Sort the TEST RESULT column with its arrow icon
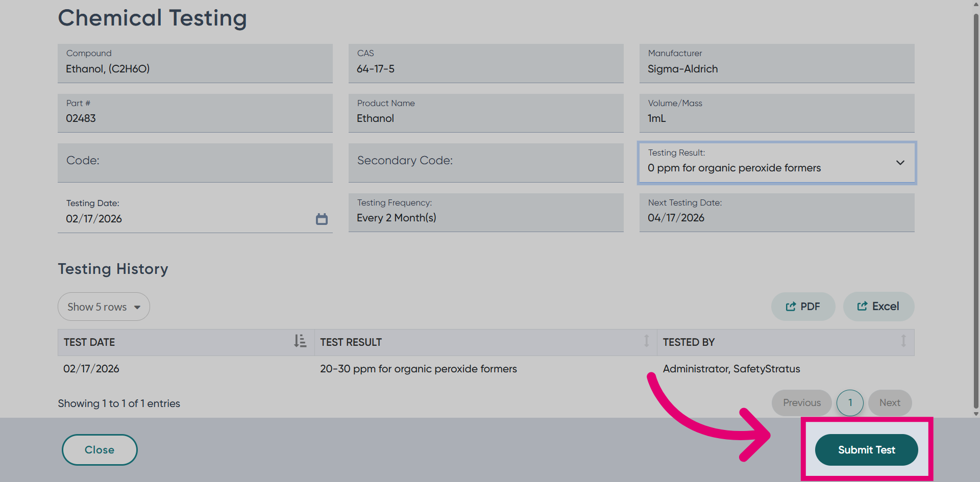Viewport: 980px width, 482px height. (646, 341)
